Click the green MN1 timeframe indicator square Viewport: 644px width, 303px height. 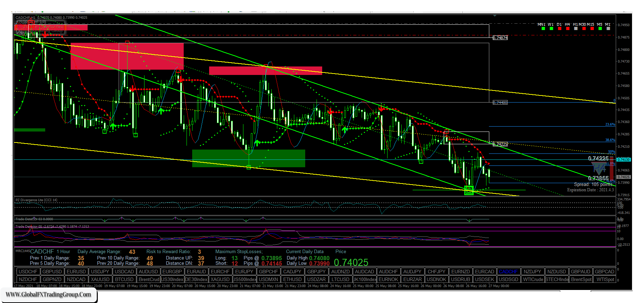(x=543, y=29)
